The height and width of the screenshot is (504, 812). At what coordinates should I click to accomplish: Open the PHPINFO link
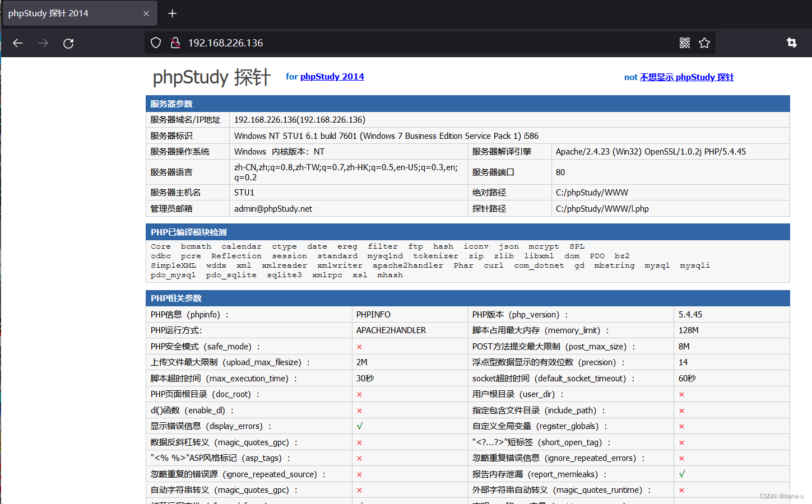click(x=373, y=315)
